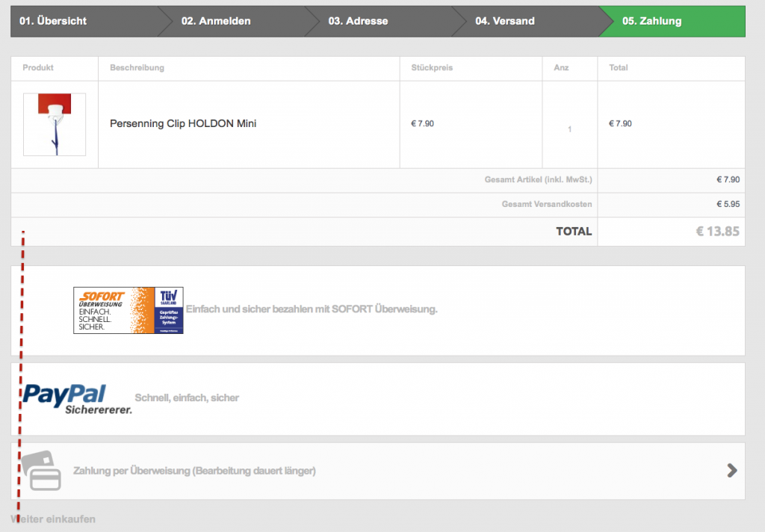The image size is (765, 532).
Task: Click the Weiter einkaufen link
Action: [x=53, y=519]
